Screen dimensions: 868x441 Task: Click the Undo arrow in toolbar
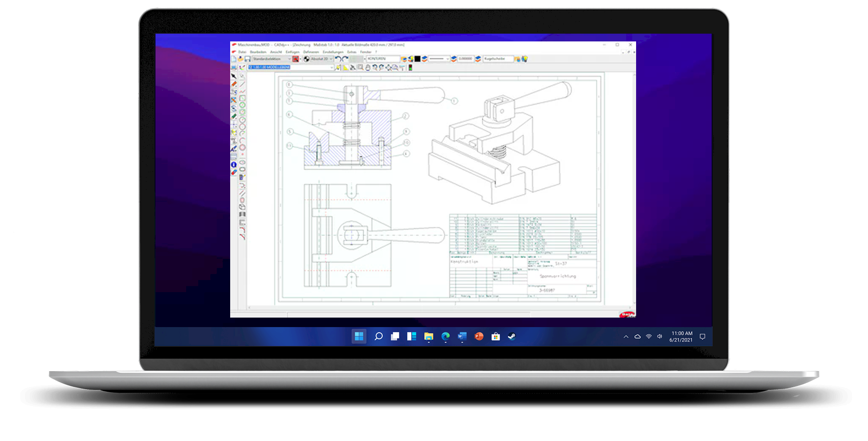338,59
